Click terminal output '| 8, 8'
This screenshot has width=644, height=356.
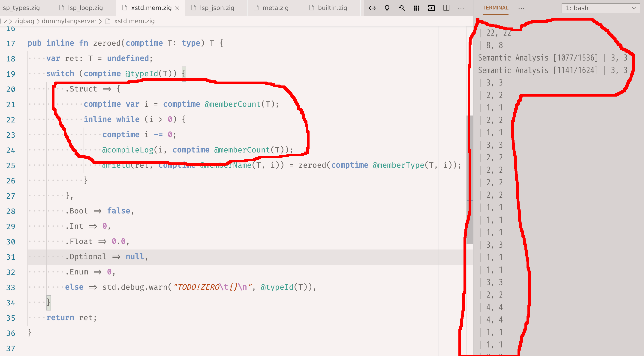tap(491, 45)
